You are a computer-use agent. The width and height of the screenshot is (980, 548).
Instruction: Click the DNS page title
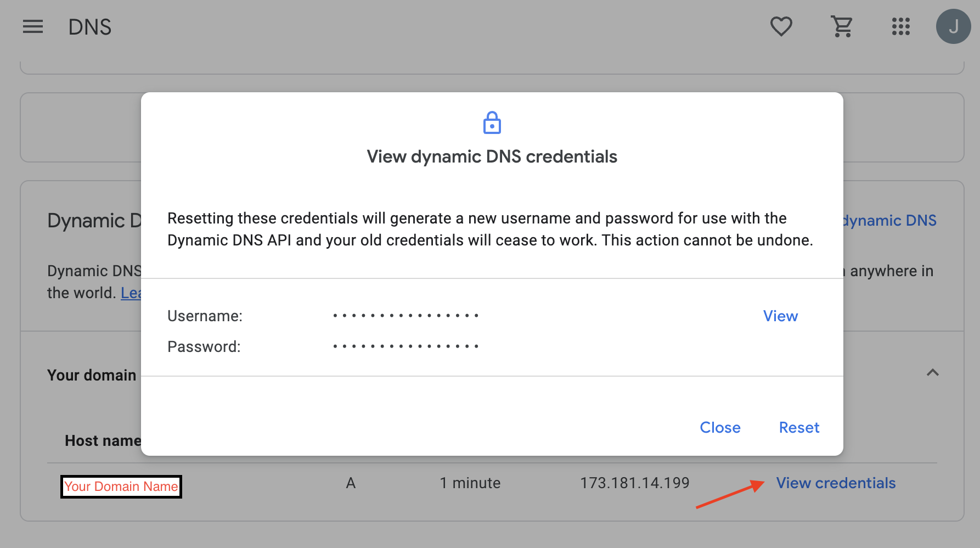click(90, 27)
